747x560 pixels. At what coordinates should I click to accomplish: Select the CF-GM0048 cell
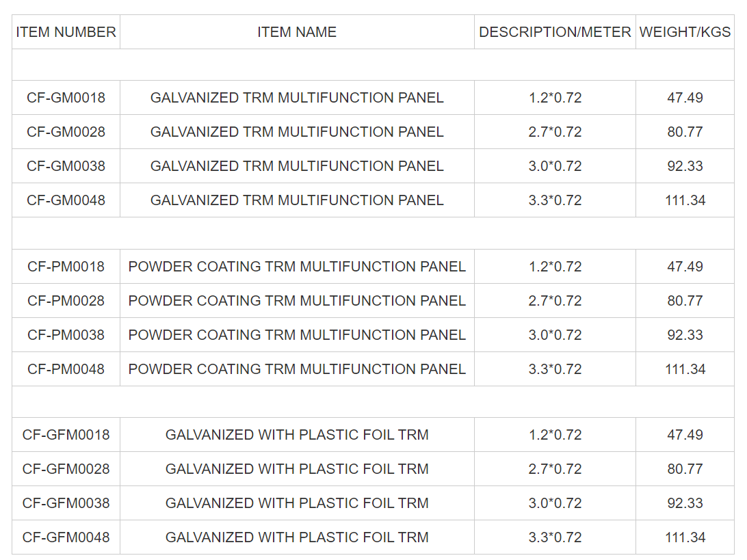(x=66, y=200)
